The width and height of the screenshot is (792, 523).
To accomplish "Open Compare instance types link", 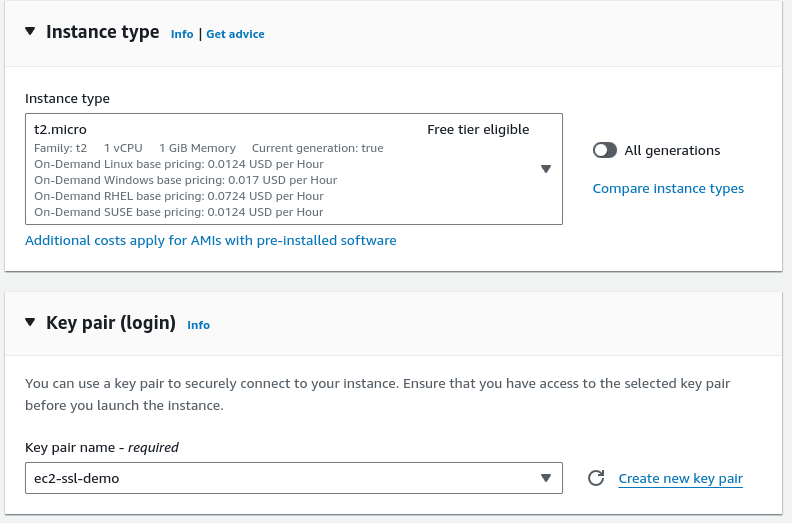I will (x=668, y=188).
